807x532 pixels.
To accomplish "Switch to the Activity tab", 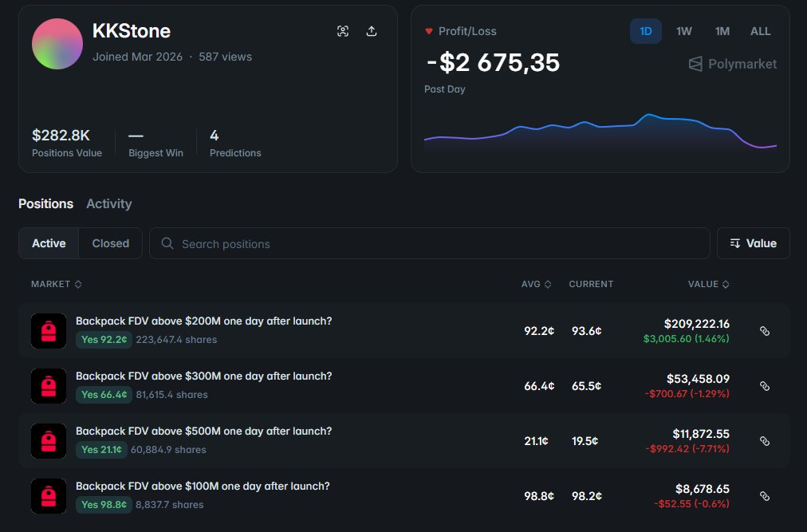I will [109, 204].
